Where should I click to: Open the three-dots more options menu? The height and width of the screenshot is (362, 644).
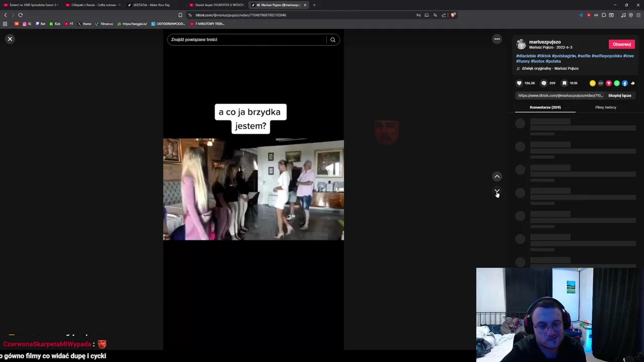497,39
